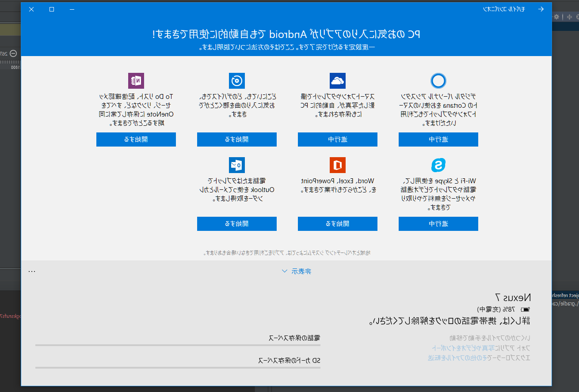Click the Nexus 7 device name
This screenshot has width=579, height=392.
(512, 297)
